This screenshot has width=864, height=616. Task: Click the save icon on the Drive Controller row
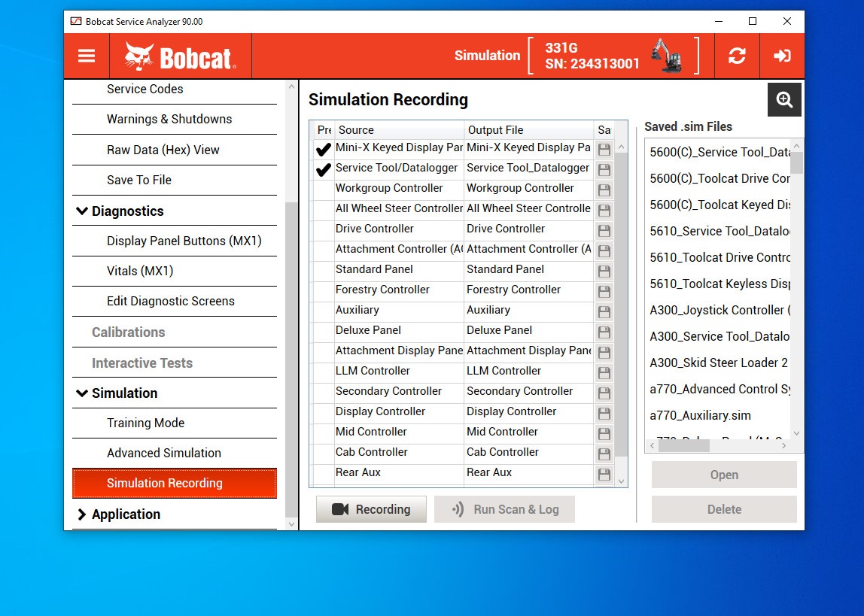click(x=604, y=230)
